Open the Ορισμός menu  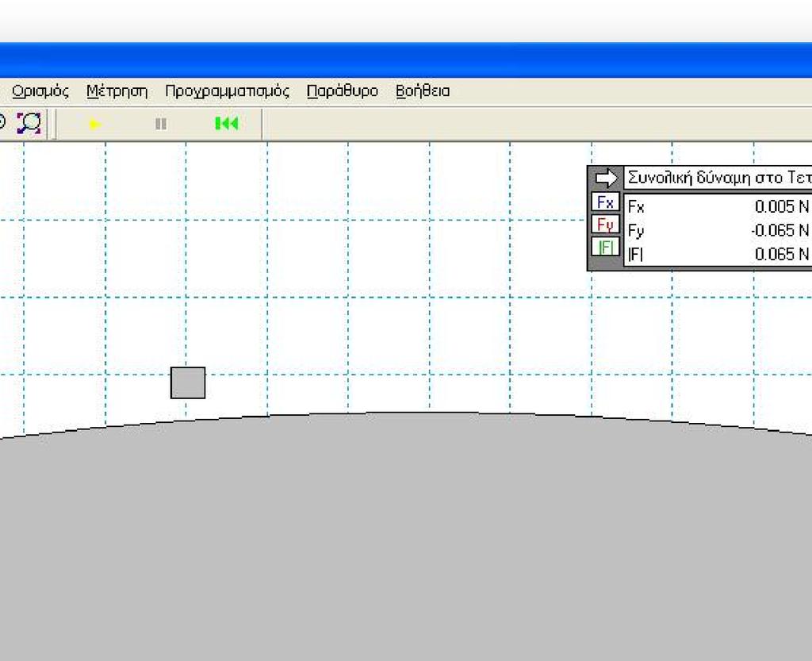pos(40,91)
